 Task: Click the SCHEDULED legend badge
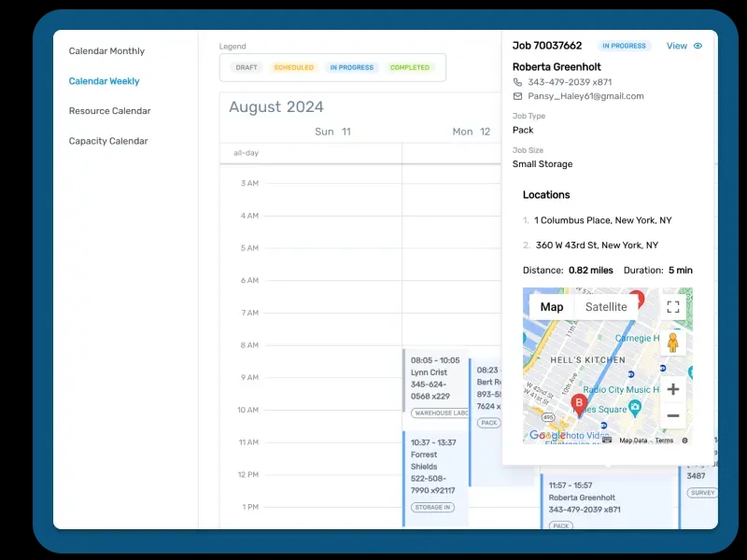click(293, 67)
